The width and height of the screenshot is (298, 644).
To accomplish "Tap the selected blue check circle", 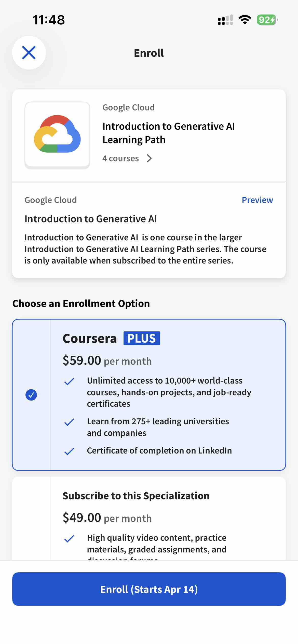I will [31, 395].
